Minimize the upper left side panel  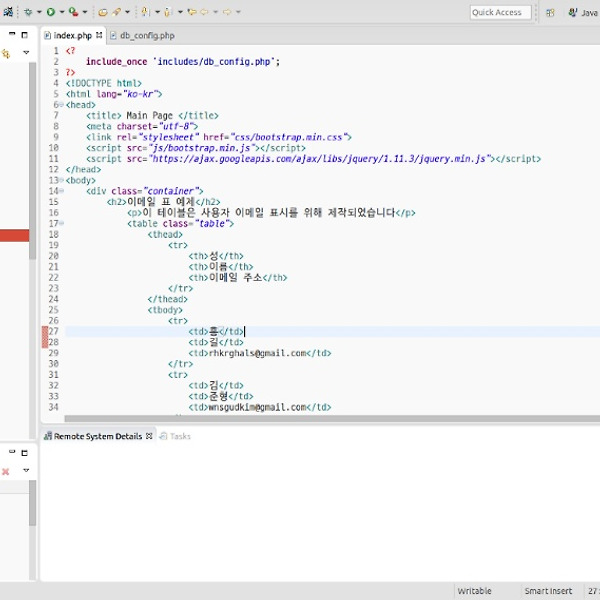(x=12, y=34)
